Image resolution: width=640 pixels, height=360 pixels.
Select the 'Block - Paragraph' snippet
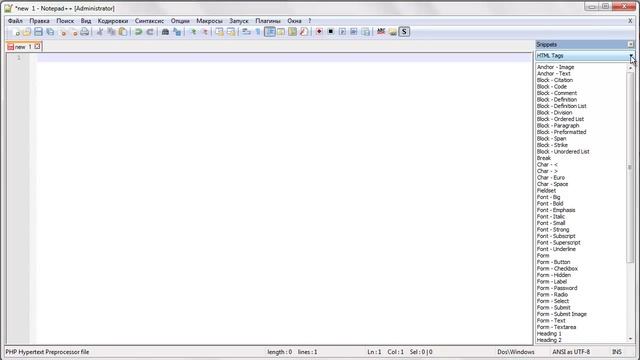coord(558,126)
